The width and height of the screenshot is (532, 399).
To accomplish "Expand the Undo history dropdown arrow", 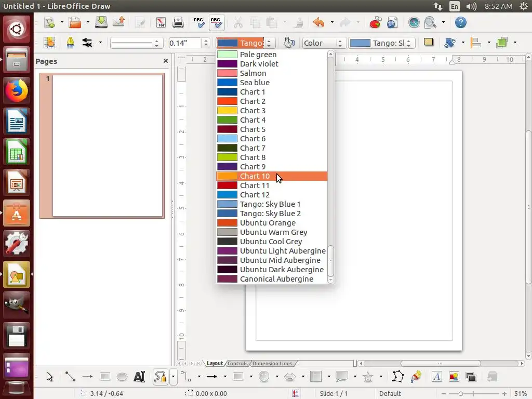I will pyautogui.click(x=332, y=23).
